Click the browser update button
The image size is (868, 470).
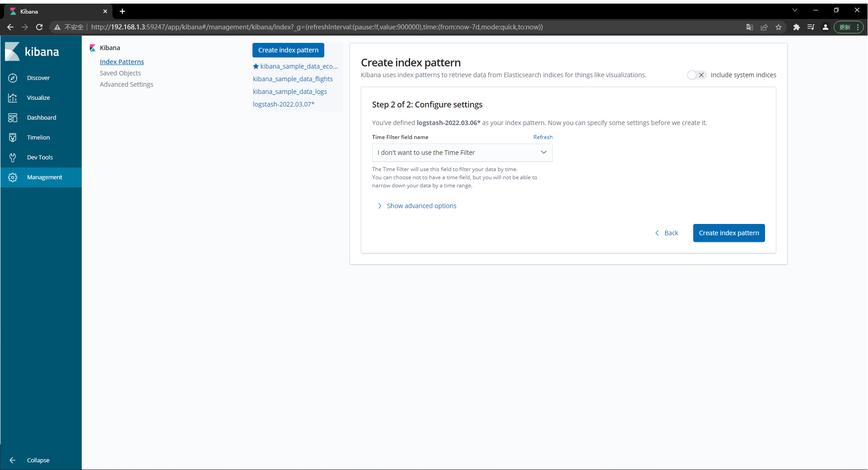[x=848, y=27]
